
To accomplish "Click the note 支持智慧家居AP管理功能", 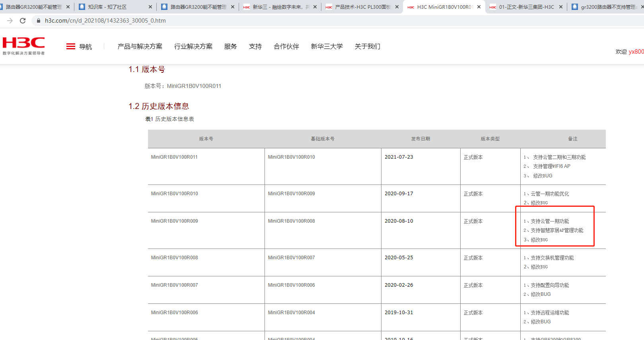I will [557, 231].
